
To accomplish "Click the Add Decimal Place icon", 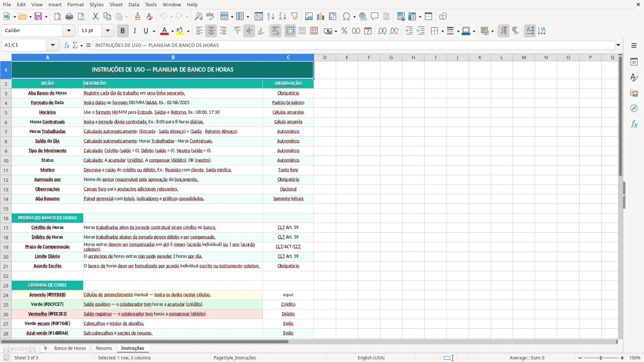I will tap(382, 31).
